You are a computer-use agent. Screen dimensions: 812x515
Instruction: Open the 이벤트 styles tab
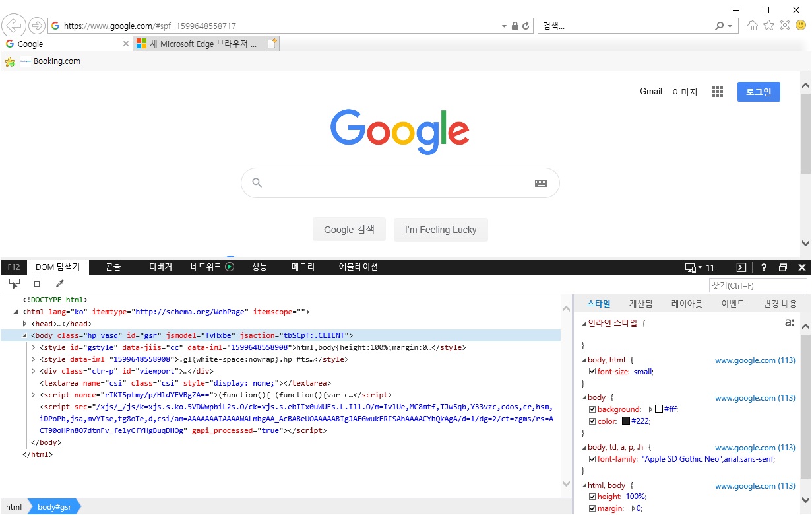click(733, 304)
